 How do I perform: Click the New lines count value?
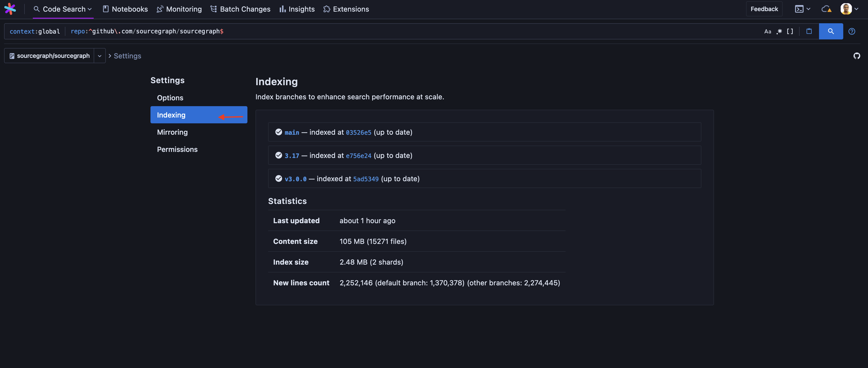(x=450, y=283)
